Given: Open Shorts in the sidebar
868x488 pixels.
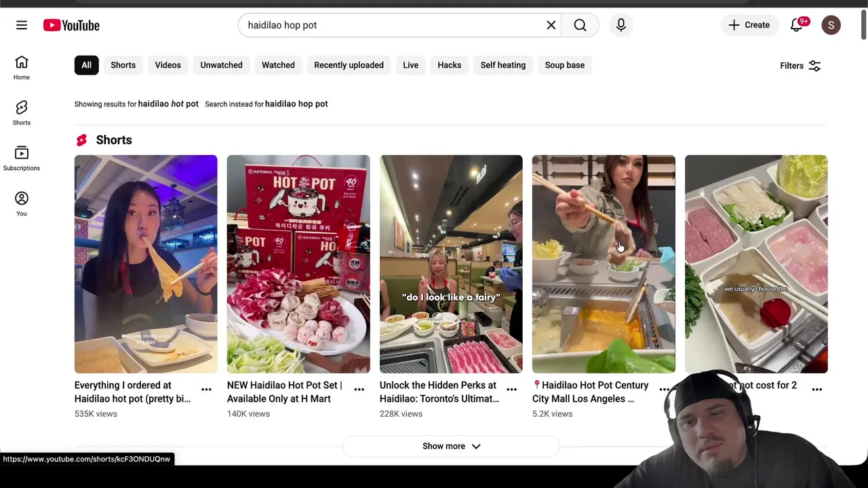Looking at the screenshot, I should coord(22,113).
